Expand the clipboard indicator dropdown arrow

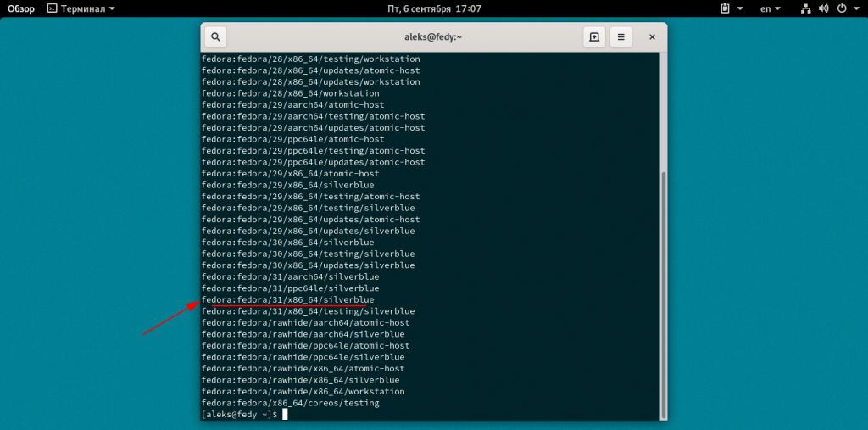click(x=740, y=8)
